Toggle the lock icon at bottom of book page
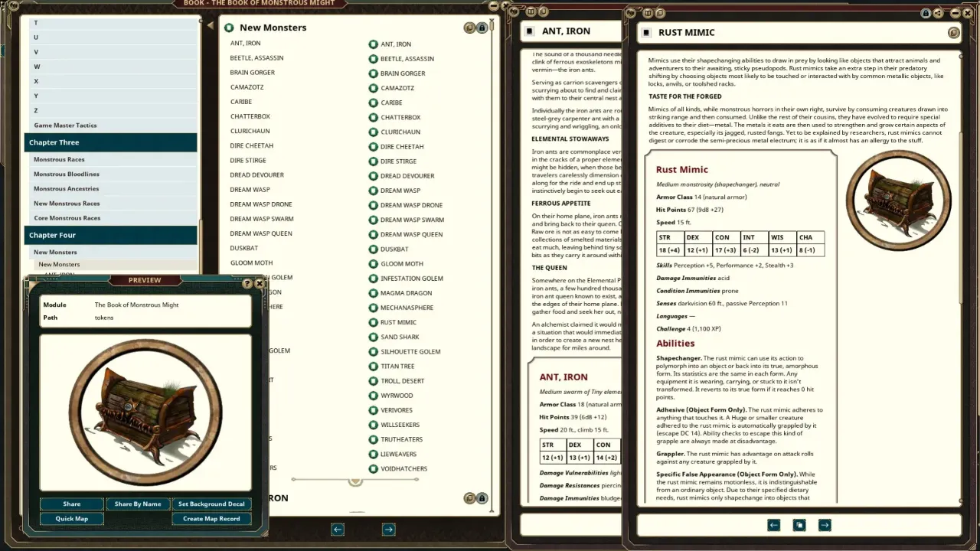The image size is (980, 551). click(x=482, y=498)
